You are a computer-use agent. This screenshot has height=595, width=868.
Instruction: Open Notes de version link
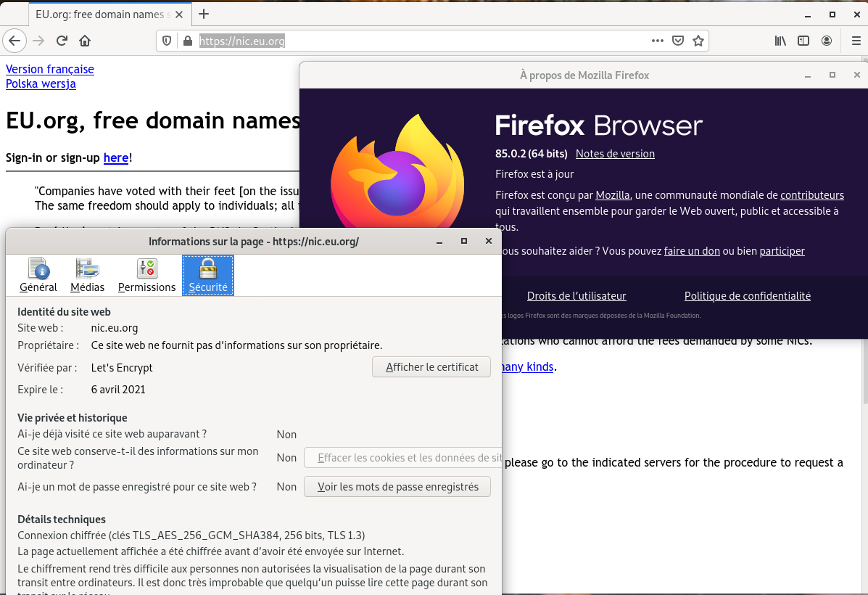[615, 153]
